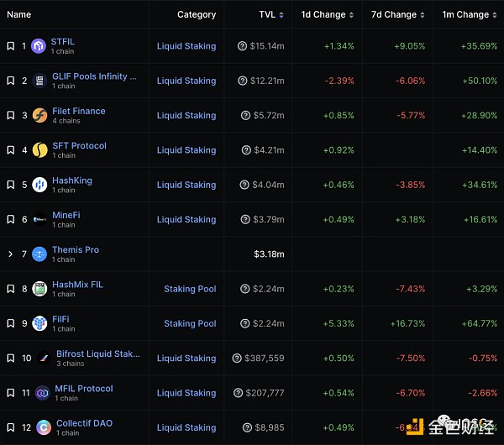504x445 pixels.
Task: Bookmark the MFIL Protocol row
Action: [x=11, y=393]
